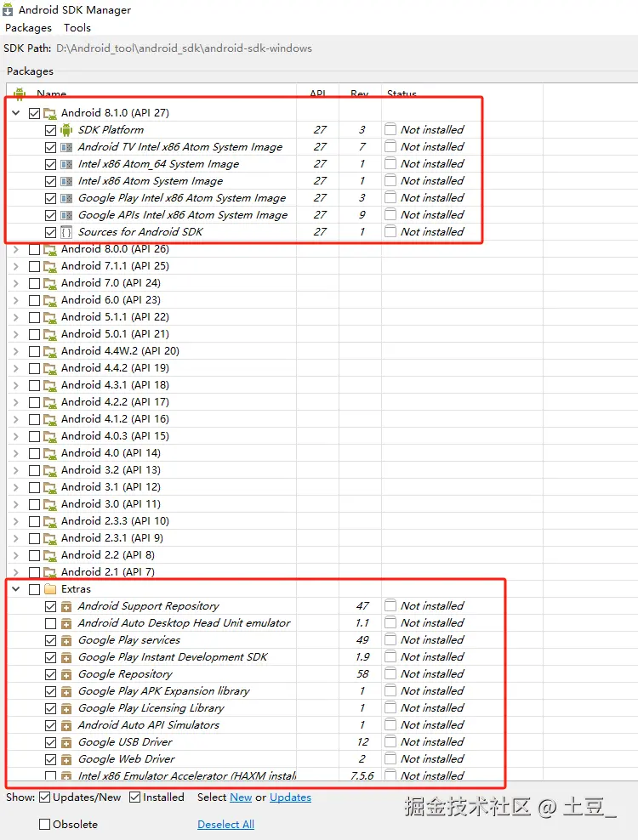Check the Extras group checkbox
The image size is (638, 840).
pos(34,589)
